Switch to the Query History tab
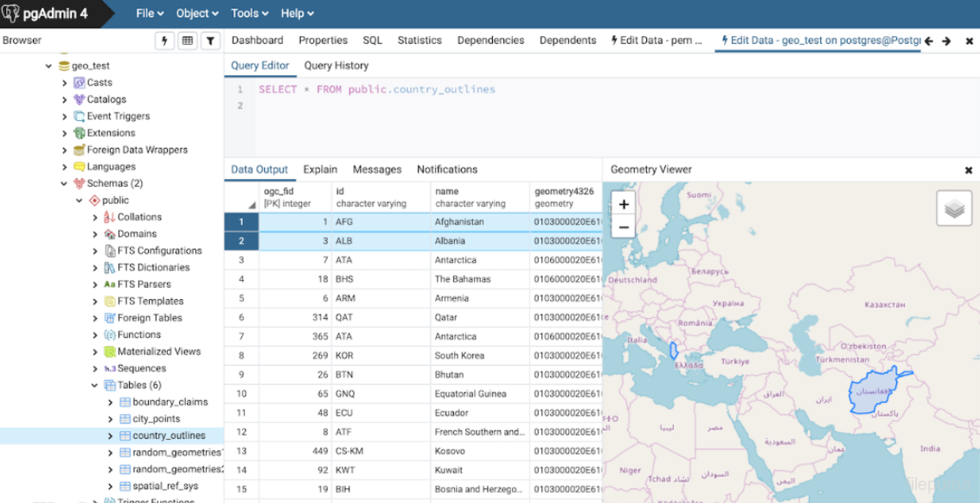 [x=336, y=66]
